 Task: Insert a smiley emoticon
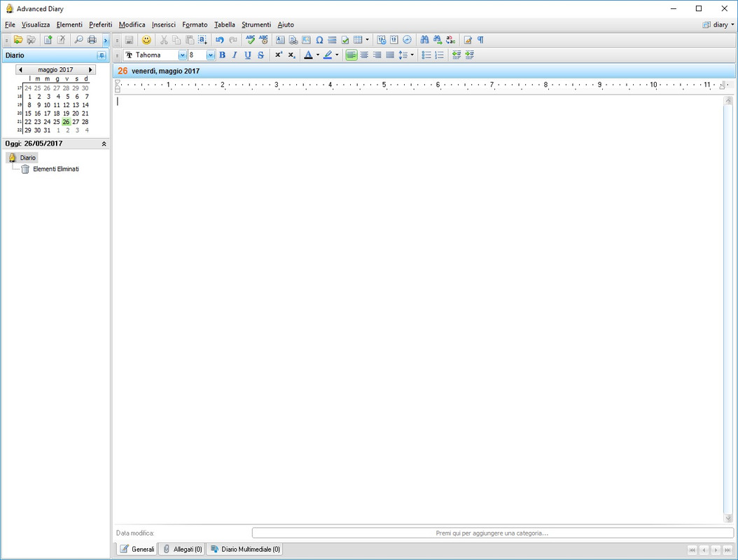click(x=146, y=40)
